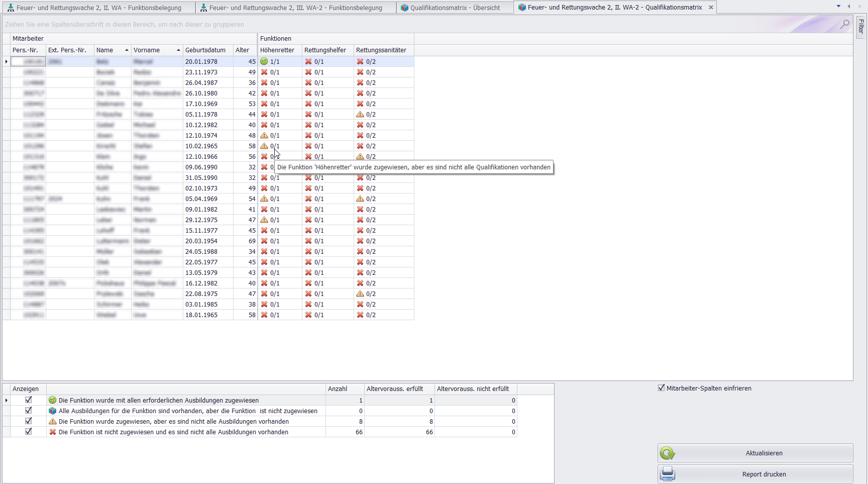Toggle checkbox for fully assigned functions row

coord(29,400)
